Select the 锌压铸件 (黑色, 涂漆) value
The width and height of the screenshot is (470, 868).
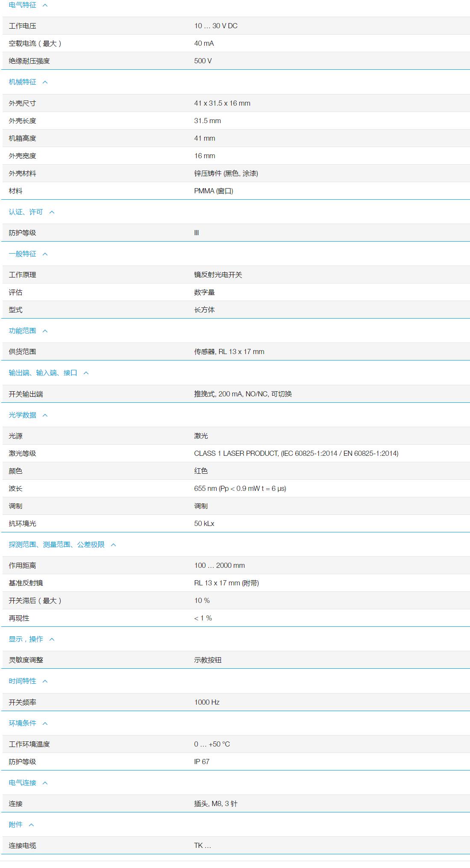pyautogui.click(x=226, y=174)
